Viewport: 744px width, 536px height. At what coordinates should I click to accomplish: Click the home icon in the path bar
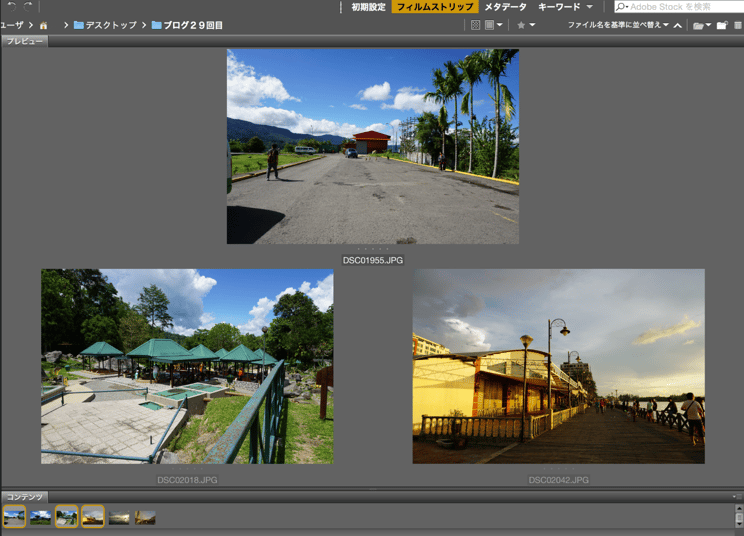tap(43, 25)
